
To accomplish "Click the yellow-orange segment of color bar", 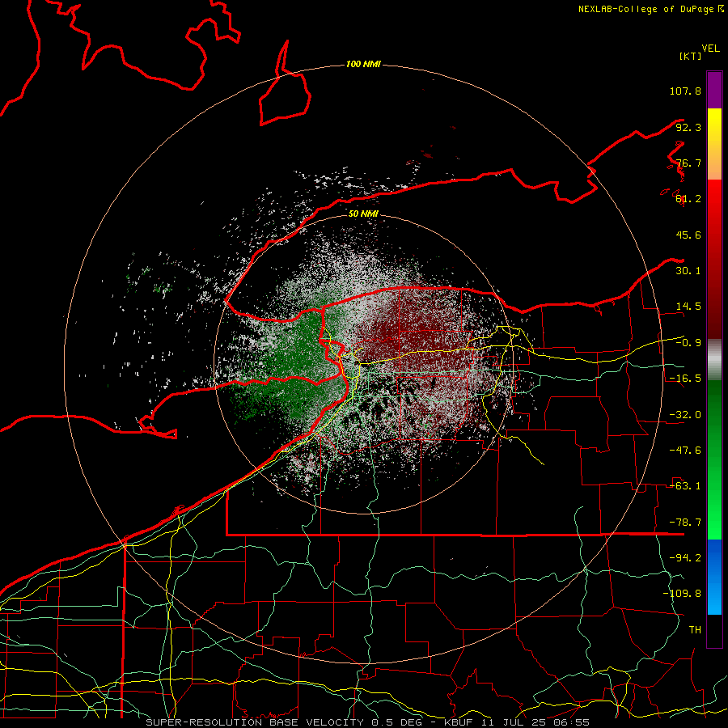I will 714,144.
